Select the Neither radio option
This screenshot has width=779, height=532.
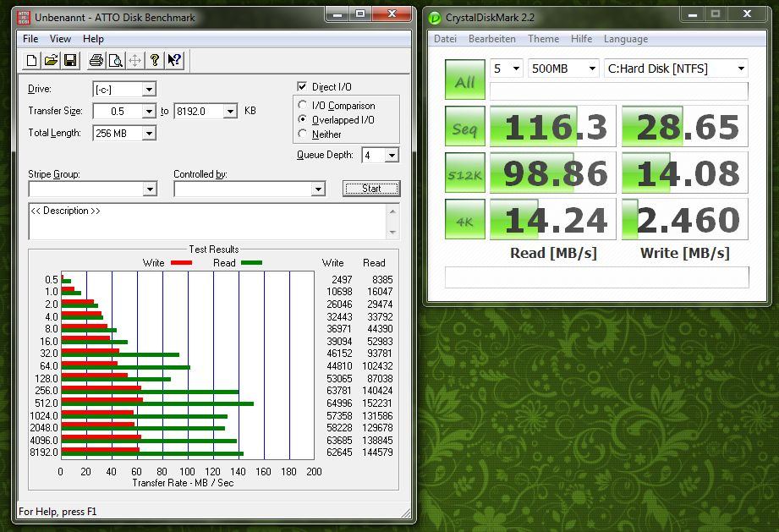tap(302, 134)
